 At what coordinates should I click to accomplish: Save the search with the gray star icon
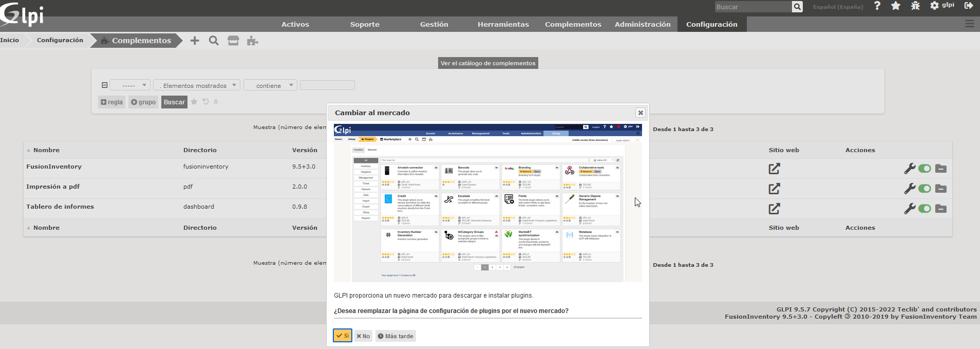coord(194,102)
